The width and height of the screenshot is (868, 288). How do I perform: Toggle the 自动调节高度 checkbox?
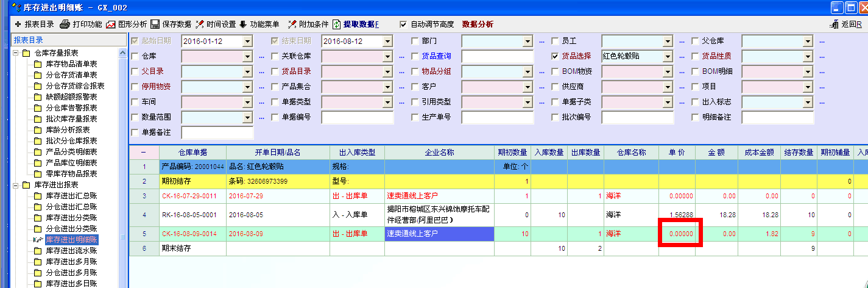[x=403, y=24]
